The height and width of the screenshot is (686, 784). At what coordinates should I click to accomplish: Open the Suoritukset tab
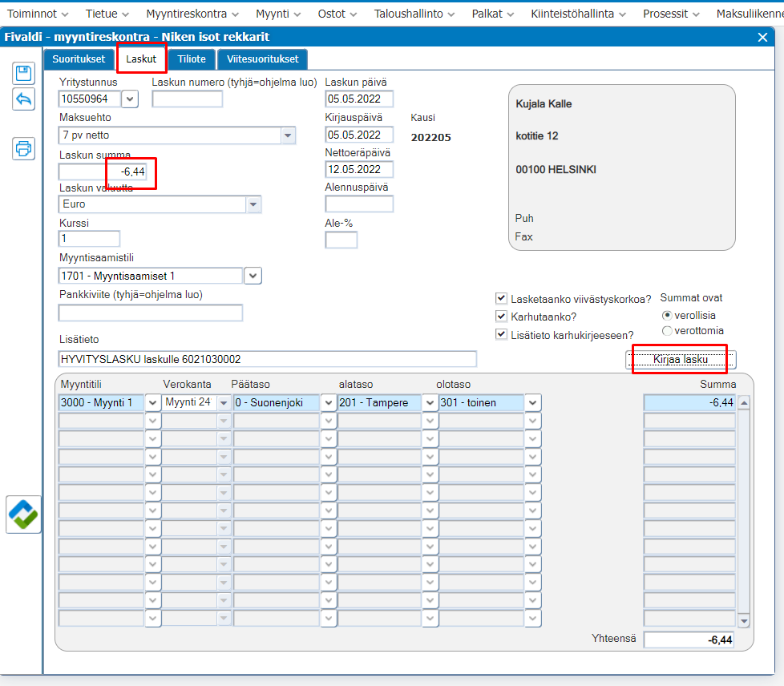tap(79, 59)
